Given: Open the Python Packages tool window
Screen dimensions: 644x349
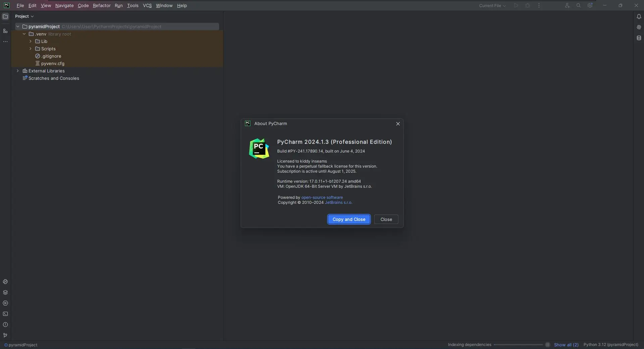Looking at the screenshot, I should (5, 293).
